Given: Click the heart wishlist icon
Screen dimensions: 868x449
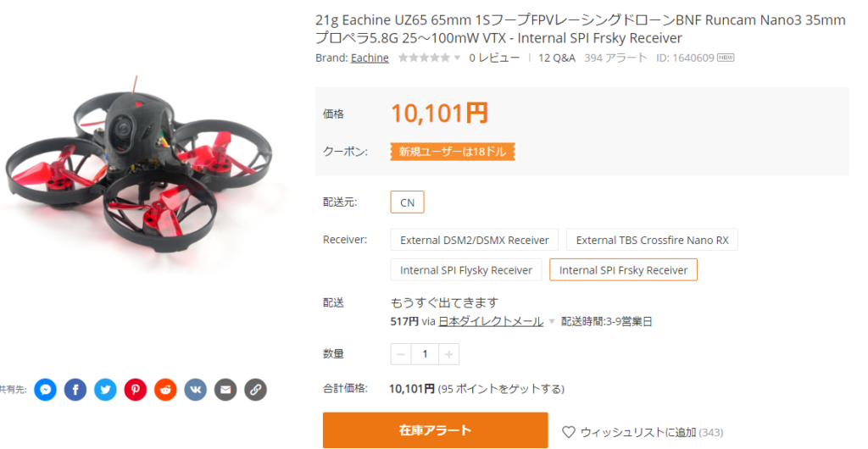Looking at the screenshot, I should pos(569,432).
